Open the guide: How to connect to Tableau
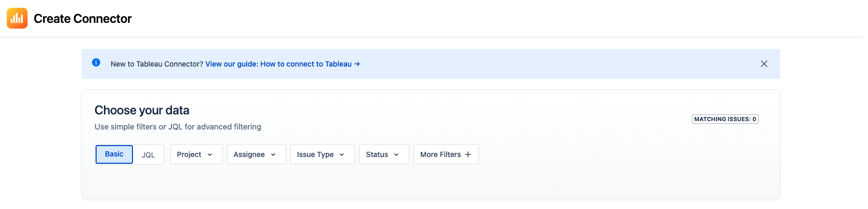868x209 pixels. click(x=283, y=64)
